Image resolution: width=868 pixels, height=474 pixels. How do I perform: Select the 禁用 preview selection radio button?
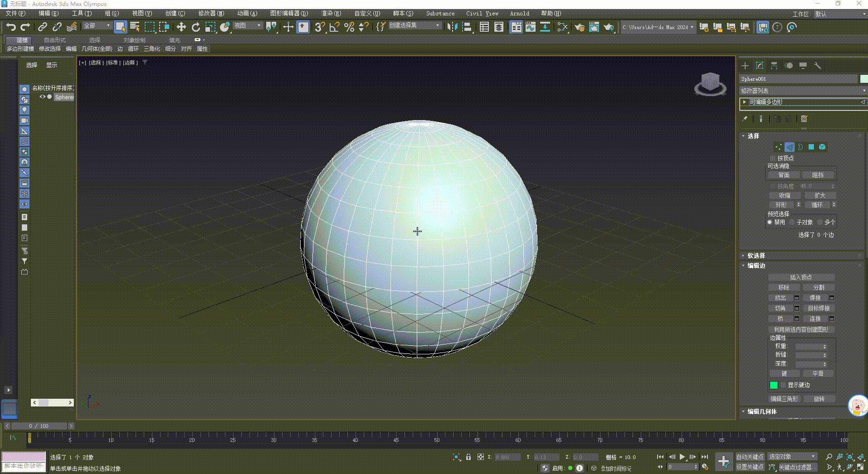click(x=770, y=222)
